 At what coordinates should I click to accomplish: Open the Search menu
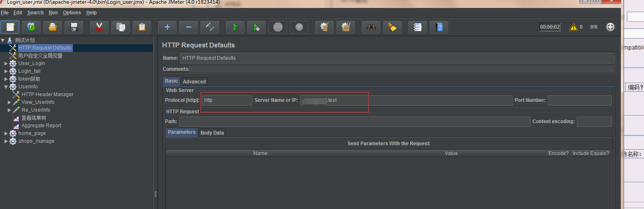click(35, 13)
